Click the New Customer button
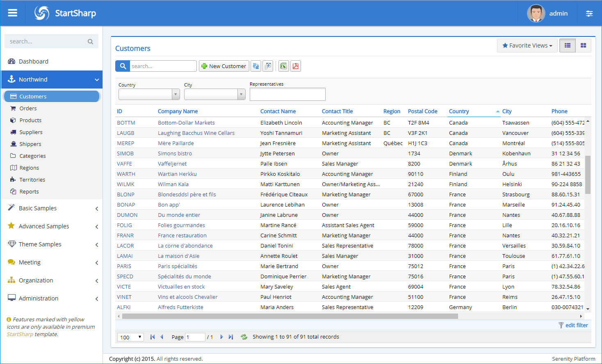602x364 pixels. pyautogui.click(x=224, y=66)
